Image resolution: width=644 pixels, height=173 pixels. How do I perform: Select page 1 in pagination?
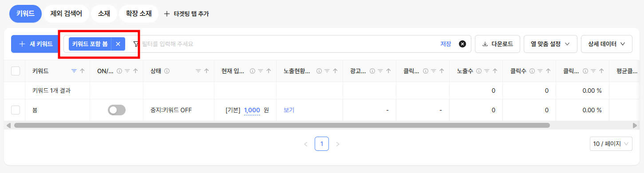[x=322, y=144]
